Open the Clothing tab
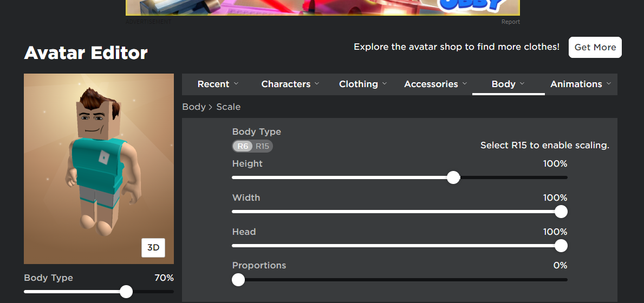The height and width of the screenshot is (303, 644). coord(363,84)
